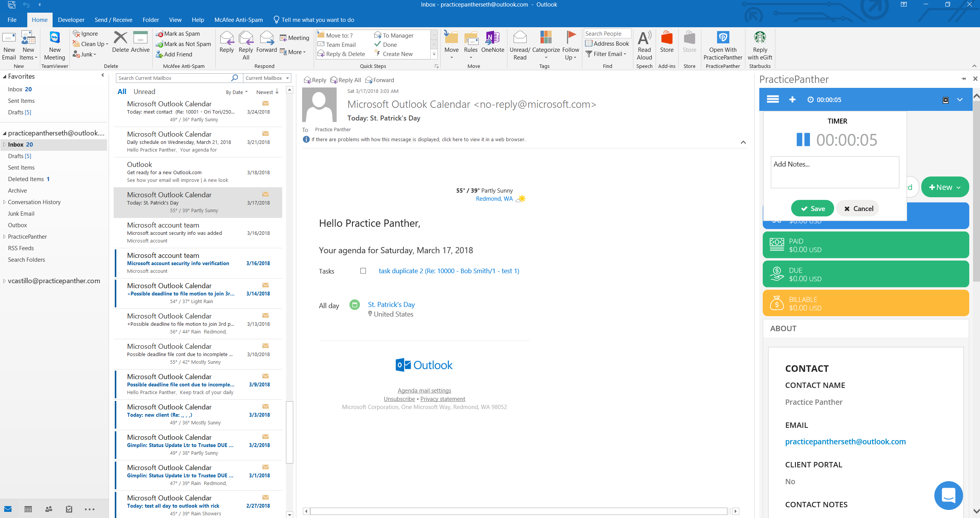Viewport: 980px width, 518px height.
Task: Mark message as Spam with McAfee
Action: coord(178,34)
